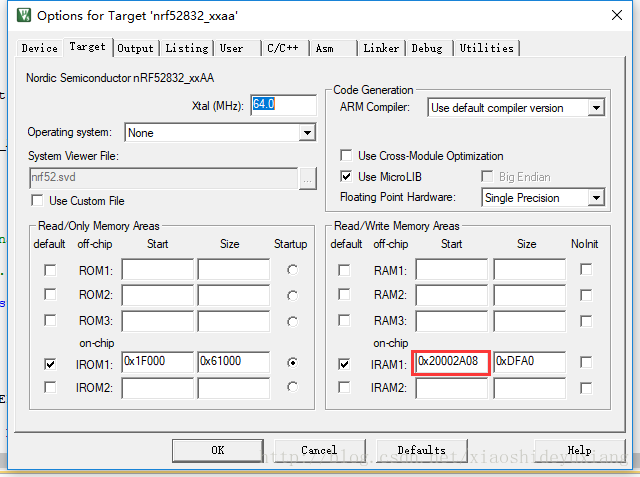
Task: Click the ROM2 Start field
Action: [158, 295]
